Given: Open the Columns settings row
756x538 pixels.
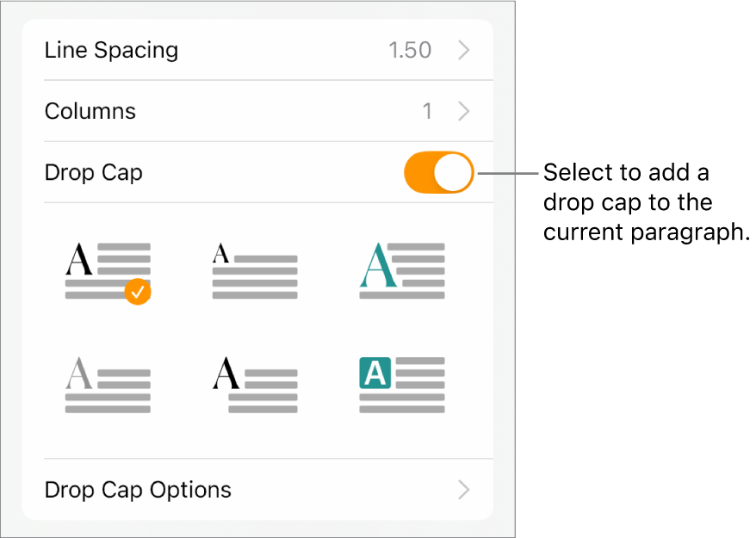Looking at the screenshot, I should click(x=257, y=112).
